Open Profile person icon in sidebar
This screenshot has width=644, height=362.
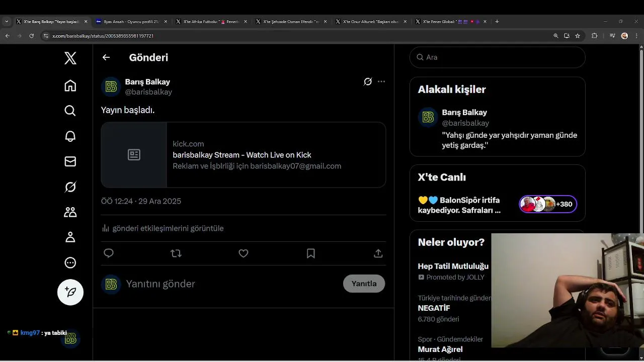point(70,237)
